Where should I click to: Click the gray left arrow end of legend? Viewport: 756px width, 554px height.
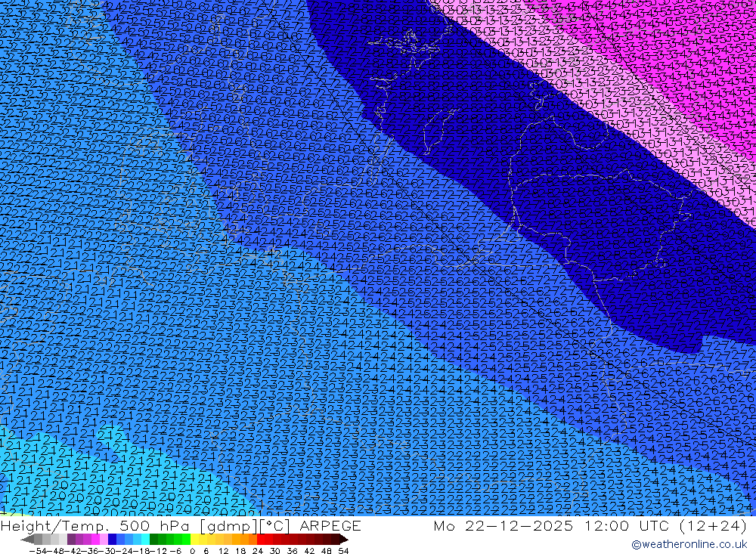pos(27,539)
